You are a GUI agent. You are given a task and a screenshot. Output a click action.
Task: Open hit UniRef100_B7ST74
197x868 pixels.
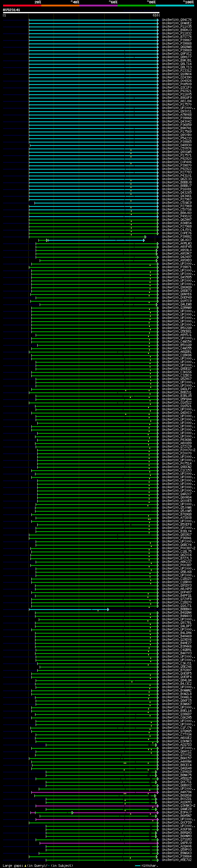177,37
